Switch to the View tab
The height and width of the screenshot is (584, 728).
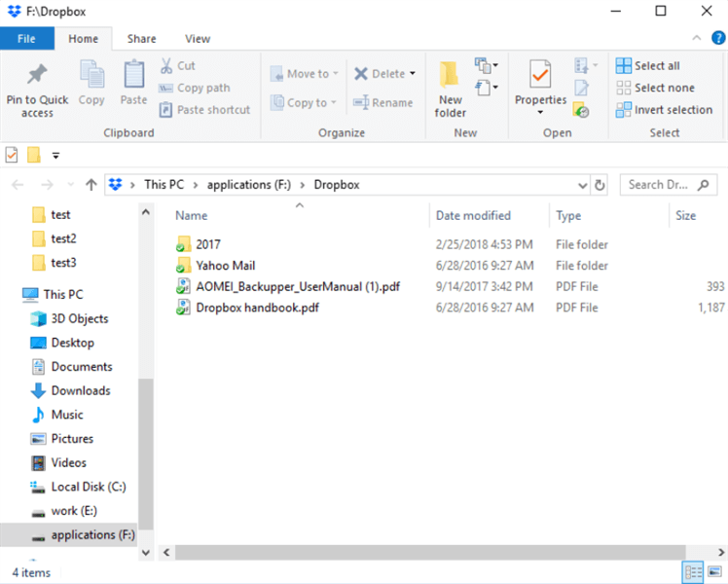click(x=198, y=39)
